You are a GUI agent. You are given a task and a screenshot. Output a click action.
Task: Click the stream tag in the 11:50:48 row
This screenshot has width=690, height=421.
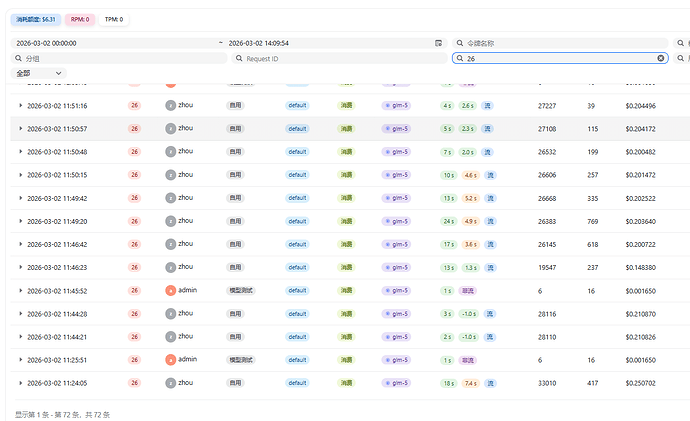pyautogui.click(x=487, y=152)
